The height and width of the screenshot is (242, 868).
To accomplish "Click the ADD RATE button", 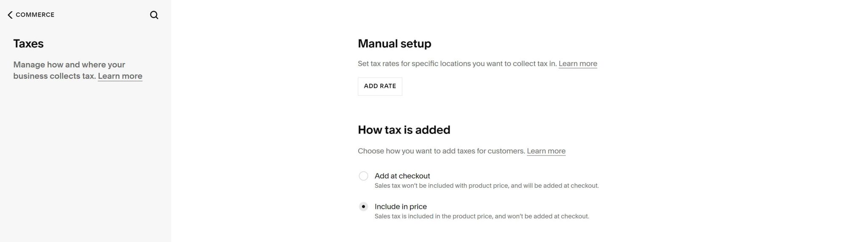I will point(380,86).
